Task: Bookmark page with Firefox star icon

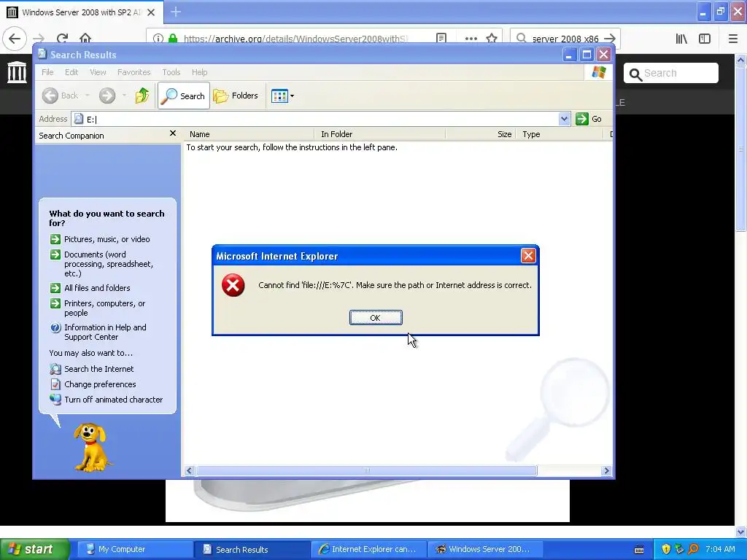Action: pos(492,39)
